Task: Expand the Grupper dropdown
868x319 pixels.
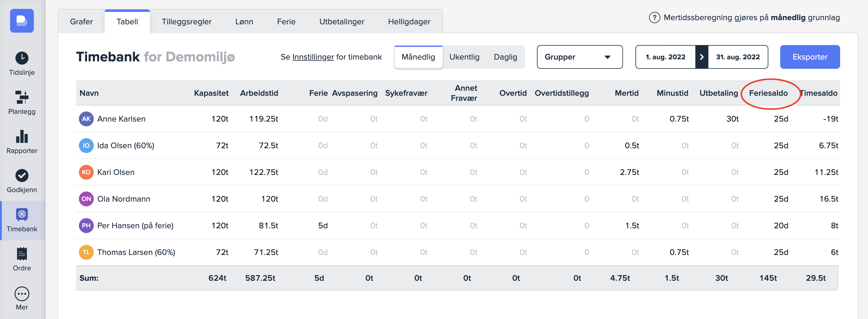Action: coord(579,57)
